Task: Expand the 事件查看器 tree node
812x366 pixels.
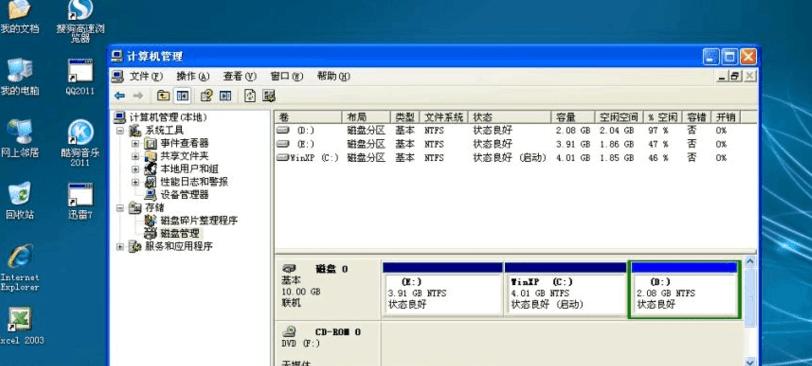Action: click(x=135, y=143)
